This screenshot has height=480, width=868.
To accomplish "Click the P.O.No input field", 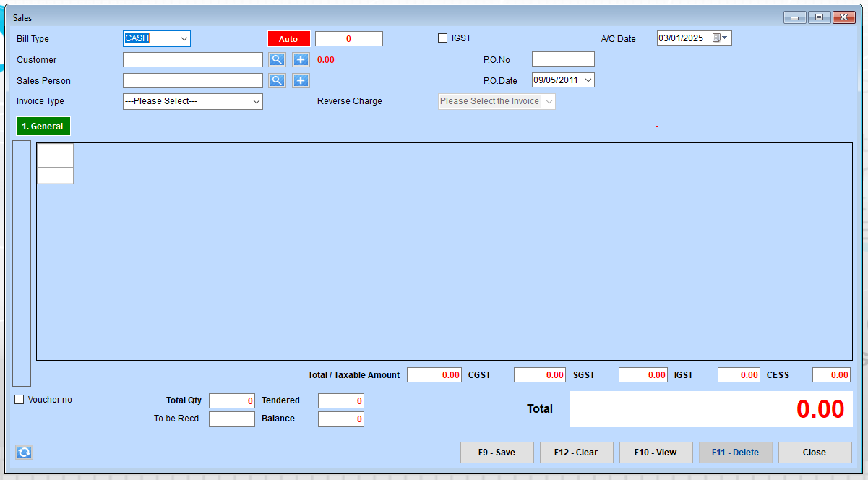I will [563, 59].
